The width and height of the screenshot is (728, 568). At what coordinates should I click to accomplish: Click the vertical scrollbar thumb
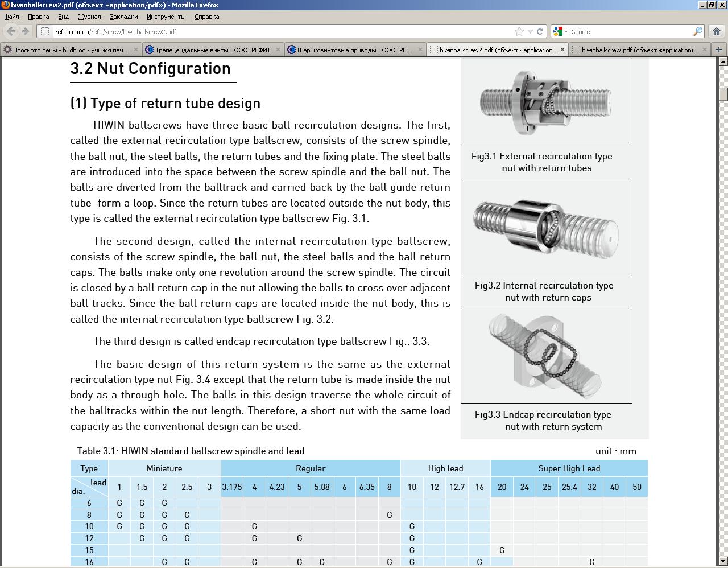tap(722, 94)
